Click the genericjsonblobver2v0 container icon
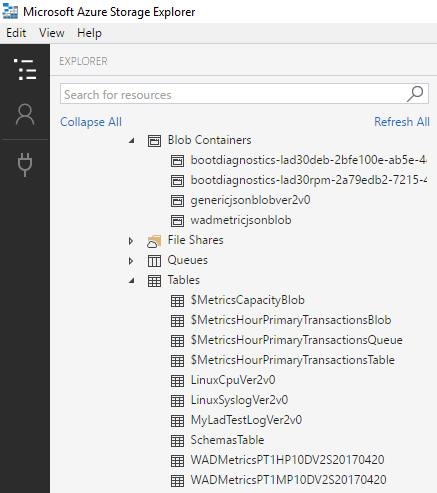 point(177,201)
